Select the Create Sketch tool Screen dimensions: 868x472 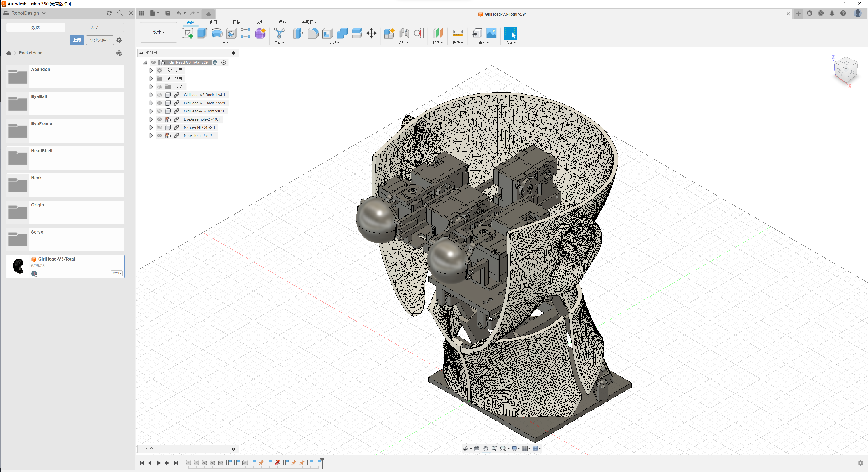[188, 33]
